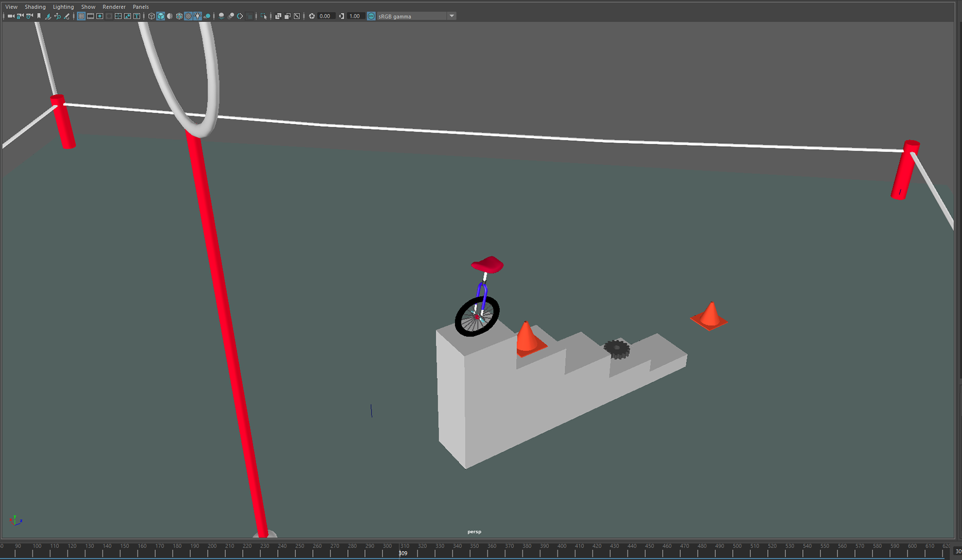Click the gamma value field showing 1.00
Screen dimensions: 962x560
pyautogui.click(x=355, y=16)
